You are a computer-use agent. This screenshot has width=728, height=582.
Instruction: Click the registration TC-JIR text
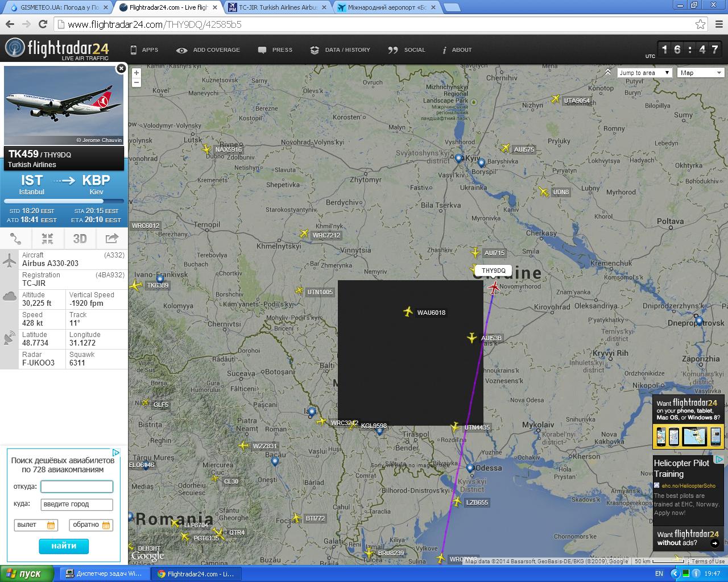click(x=34, y=283)
